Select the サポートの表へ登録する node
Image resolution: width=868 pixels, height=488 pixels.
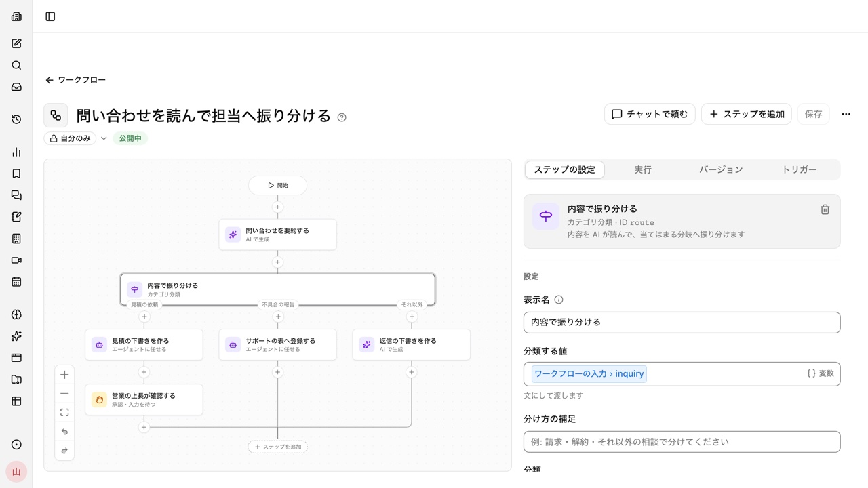(x=277, y=344)
